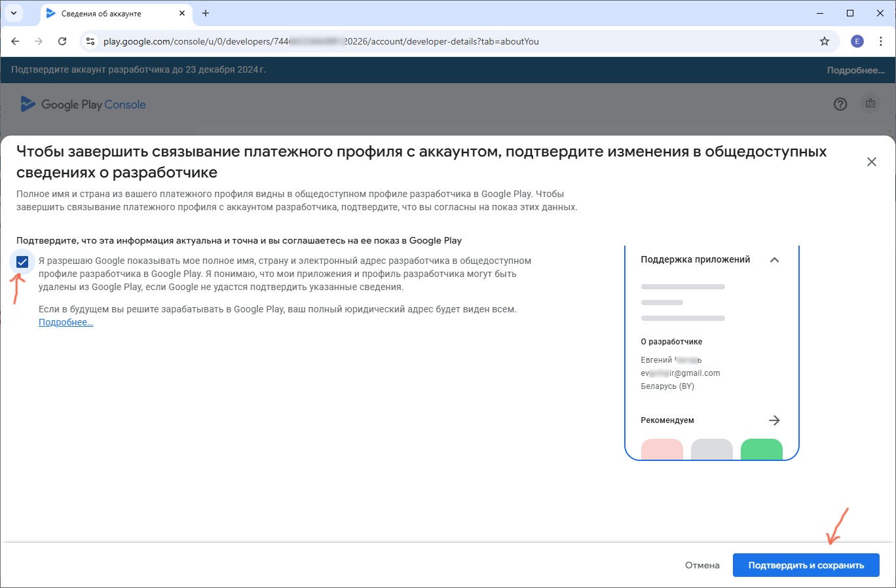
Task: Click the gmail.com email address in preview
Action: pos(681,373)
